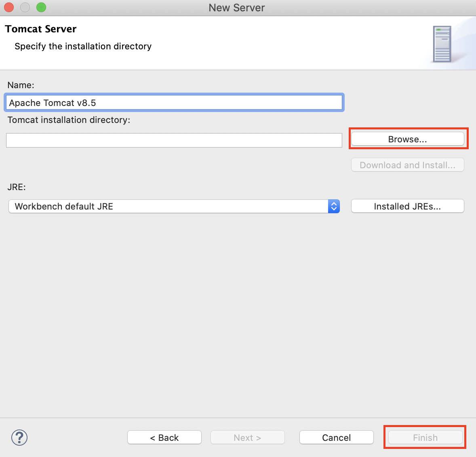Viewport: 476px width, 457px height.
Task: Click the 'JRE:' label
Action: [17, 187]
